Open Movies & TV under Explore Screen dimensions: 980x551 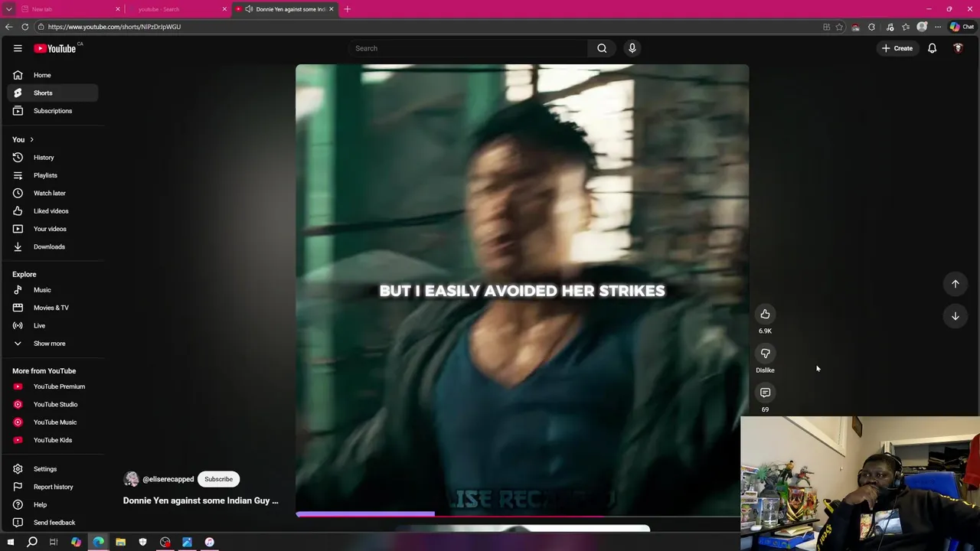pos(53,308)
